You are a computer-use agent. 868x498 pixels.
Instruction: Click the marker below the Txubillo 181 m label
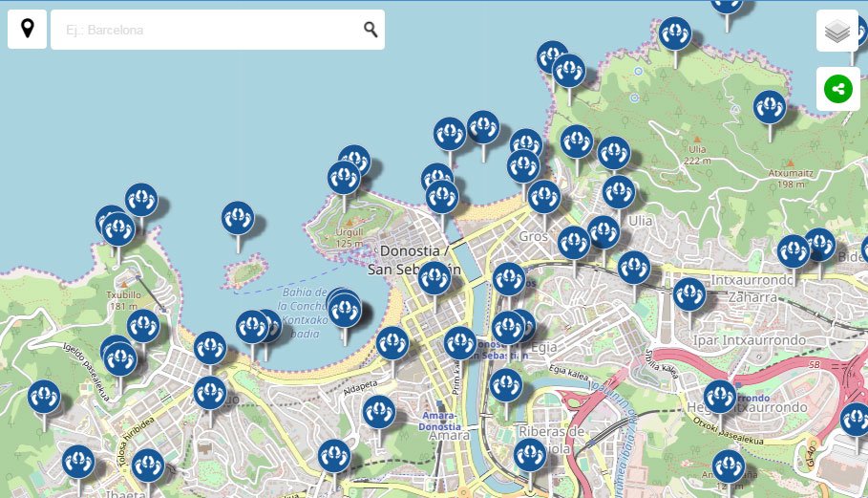coord(143,326)
